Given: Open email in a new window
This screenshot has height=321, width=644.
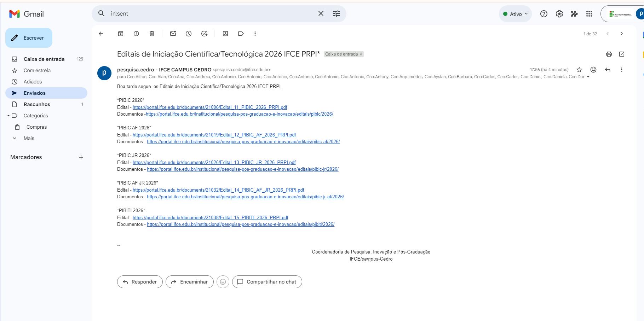Looking at the screenshot, I should 622,54.
